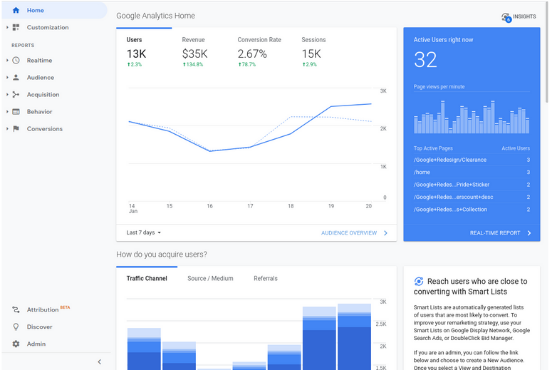Click the Home house icon in sidebar
Viewport: 550px width, 370px height.
pyautogui.click(x=16, y=10)
